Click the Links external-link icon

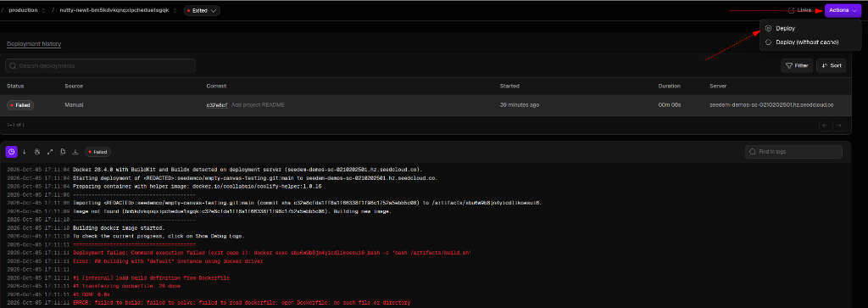(x=791, y=10)
